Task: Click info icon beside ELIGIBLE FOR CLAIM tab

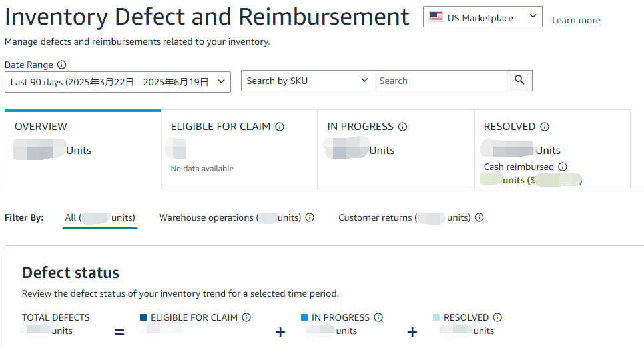Action: [x=280, y=127]
